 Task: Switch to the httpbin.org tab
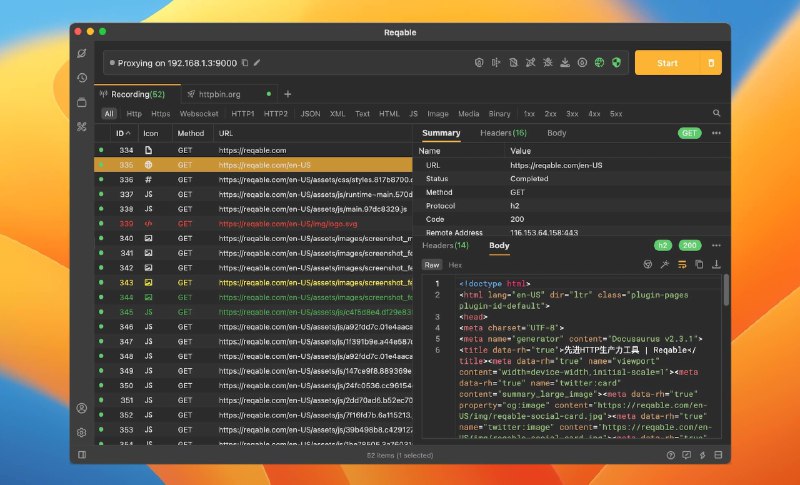pos(219,94)
